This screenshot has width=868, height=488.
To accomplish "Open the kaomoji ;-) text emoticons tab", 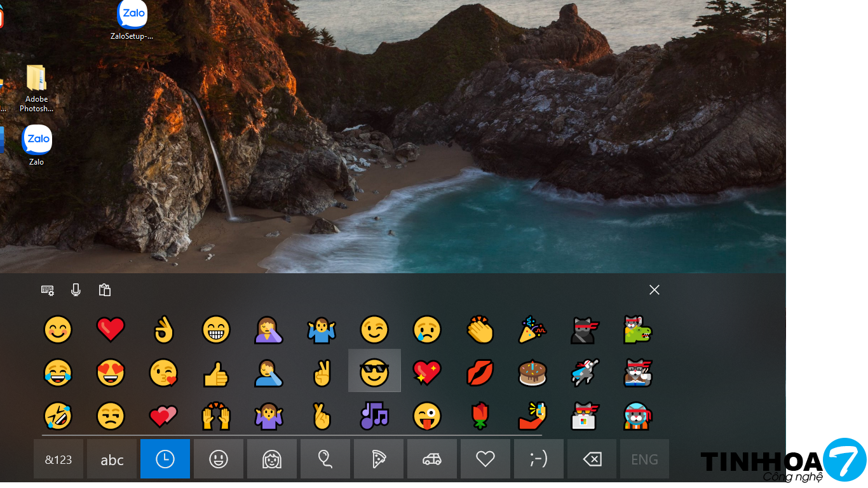I will (x=539, y=459).
